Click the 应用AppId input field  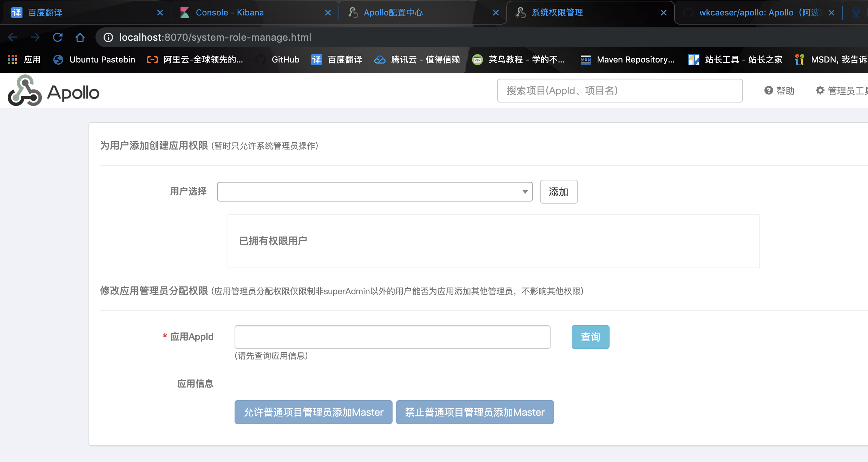pos(392,337)
